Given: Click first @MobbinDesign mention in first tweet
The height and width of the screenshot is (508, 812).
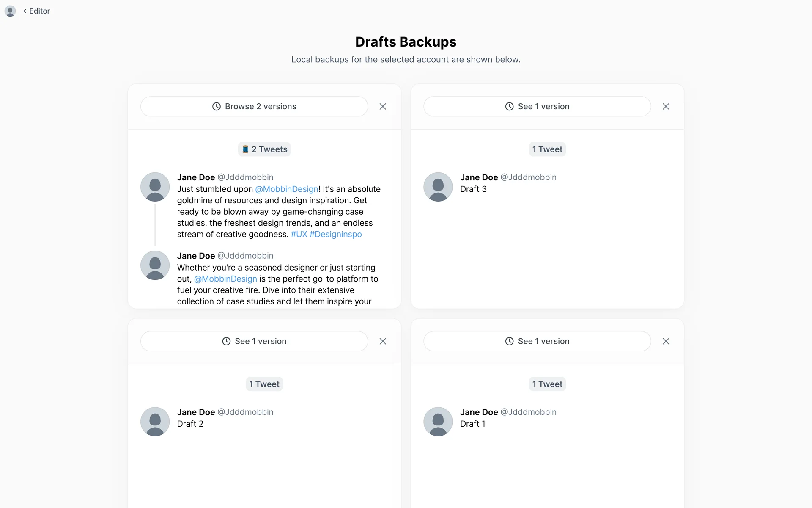Looking at the screenshot, I should pyautogui.click(x=286, y=189).
